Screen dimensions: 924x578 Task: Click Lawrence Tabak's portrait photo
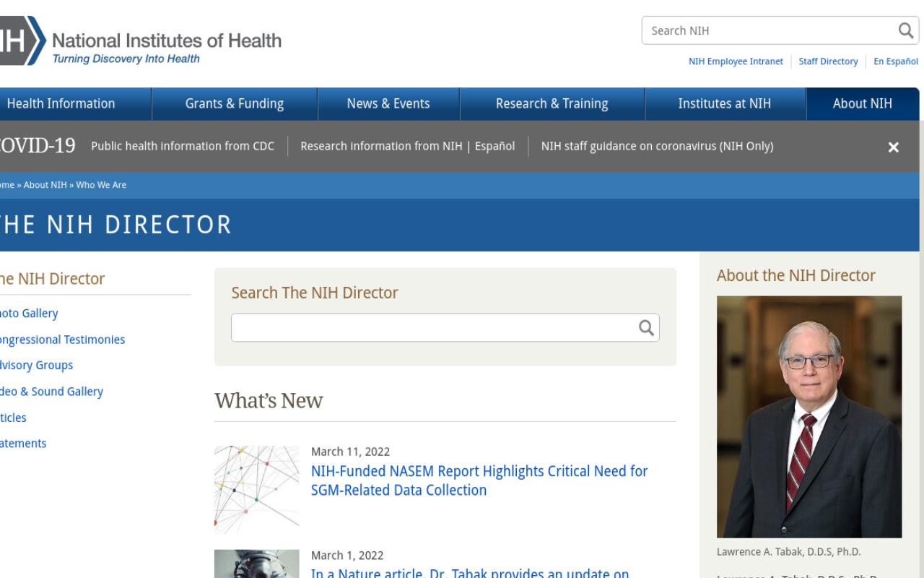tap(809, 417)
